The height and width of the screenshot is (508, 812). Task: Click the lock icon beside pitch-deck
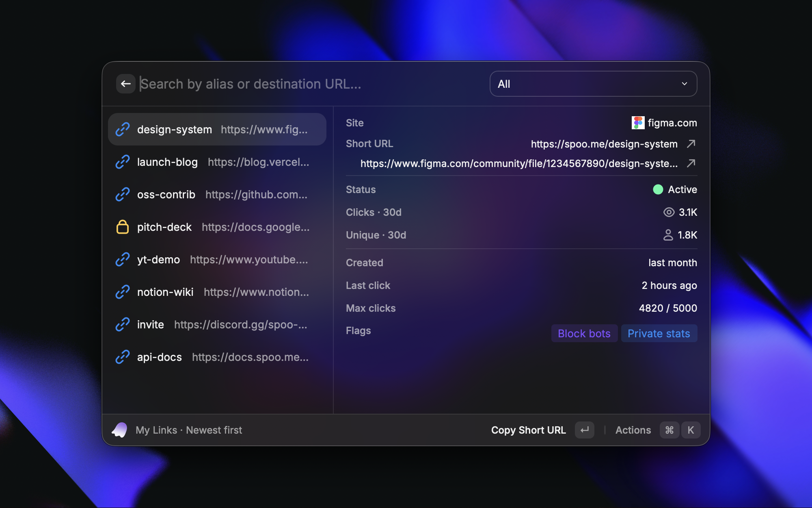(122, 227)
